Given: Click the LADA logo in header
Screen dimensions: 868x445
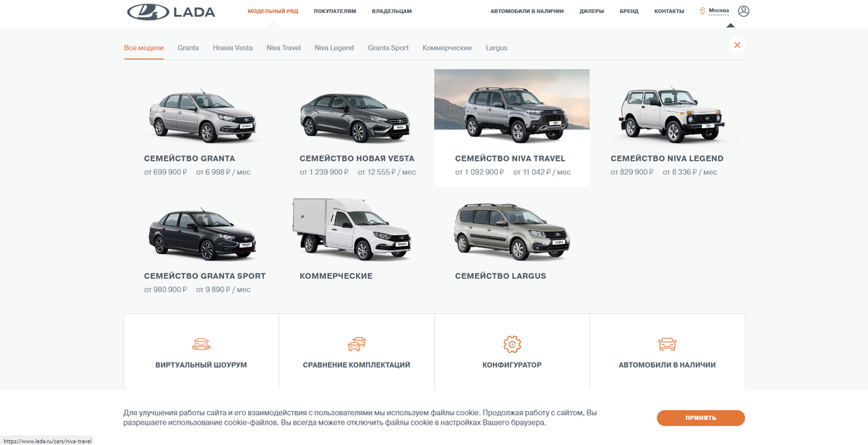Looking at the screenshot, I should [x=171, y=12].
